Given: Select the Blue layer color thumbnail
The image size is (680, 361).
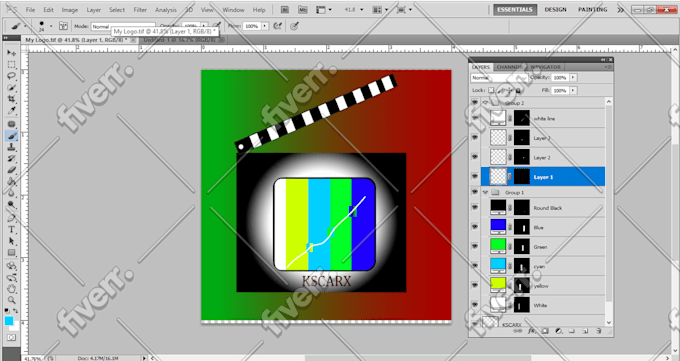Looking at the screenshot, I should click(498, 226).
